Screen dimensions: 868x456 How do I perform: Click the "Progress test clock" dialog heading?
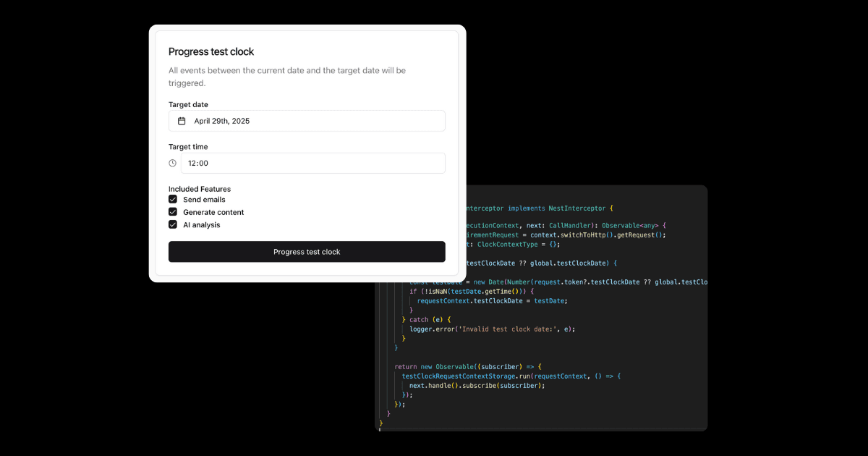(x=211, y=52)
